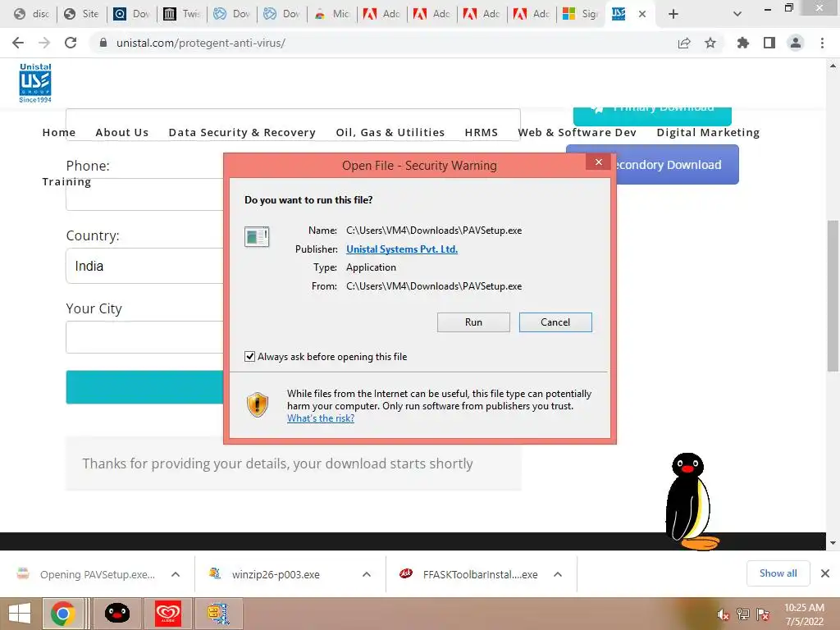840x630 pixels.
Task: Close the Open File Security Warning dialog
Action: pyautogui.click(x=598, y=162)
